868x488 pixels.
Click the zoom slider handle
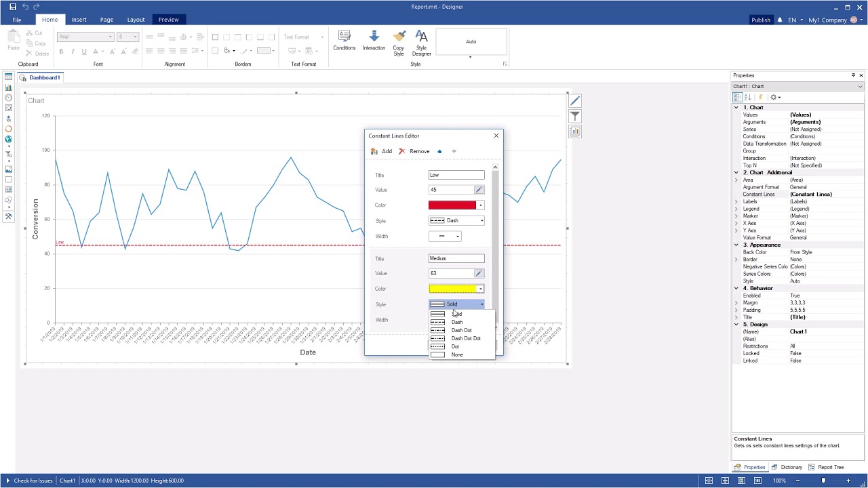[823, 481]
